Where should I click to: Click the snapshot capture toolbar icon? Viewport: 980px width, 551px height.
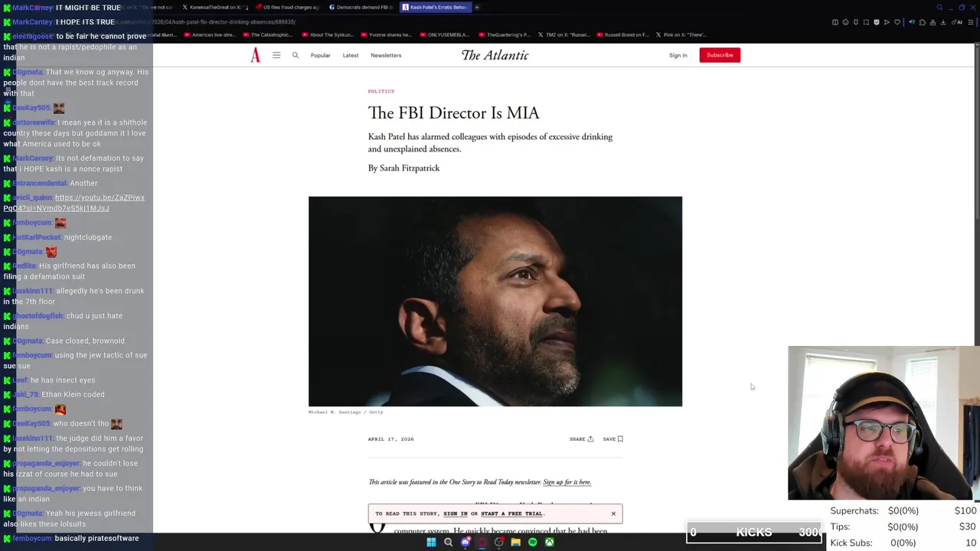click(866, 22)
